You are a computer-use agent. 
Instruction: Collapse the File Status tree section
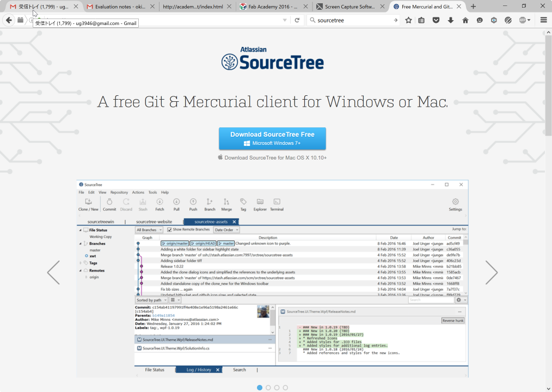pos(80,230)
